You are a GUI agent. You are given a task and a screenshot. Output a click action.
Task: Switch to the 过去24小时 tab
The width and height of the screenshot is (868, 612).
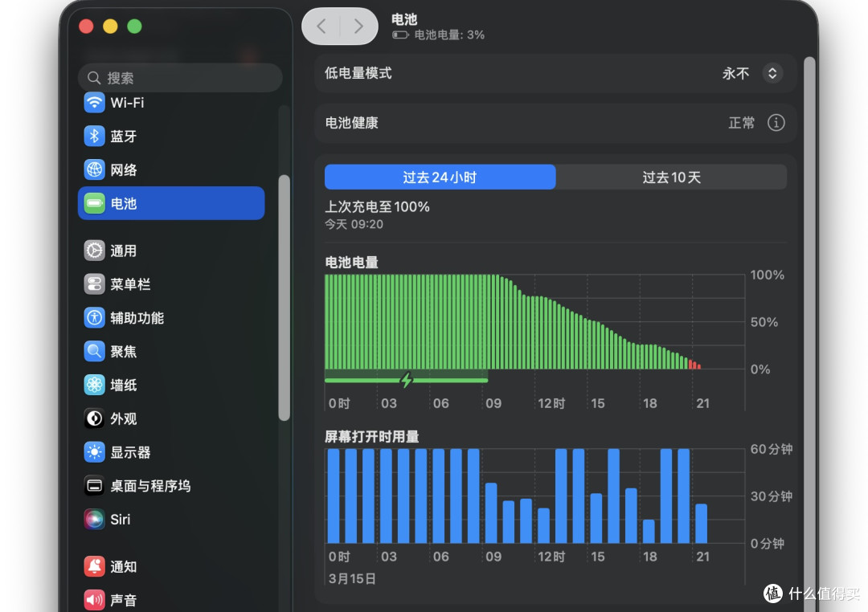coord(440,177)
